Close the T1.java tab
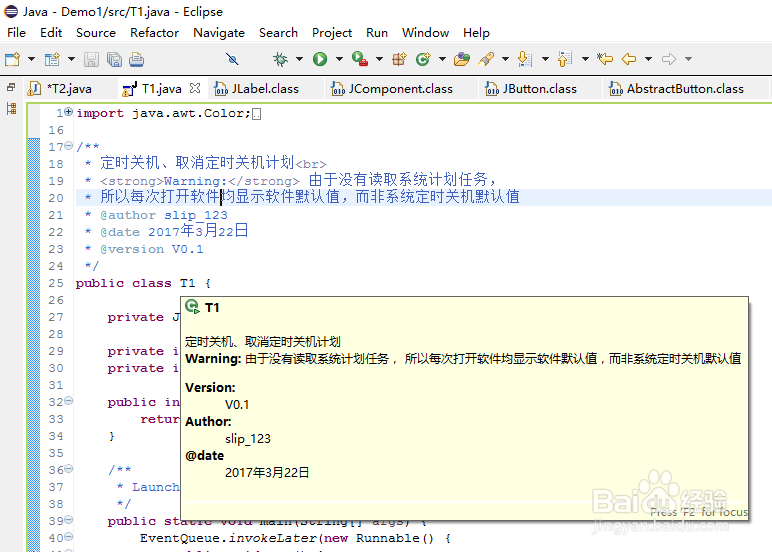The height and width of the screenshot is (552, 772). 195,88
